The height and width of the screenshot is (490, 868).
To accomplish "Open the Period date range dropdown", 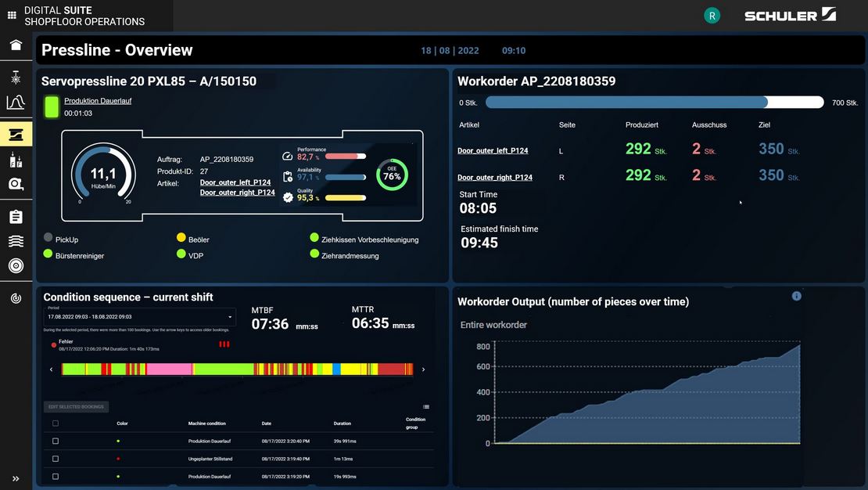I will [x=139, y=316].
